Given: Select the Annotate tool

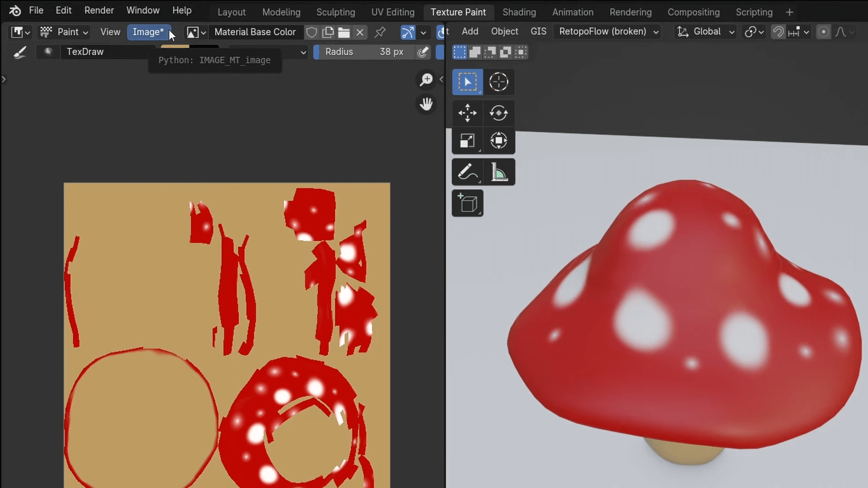Looking at the screenshot, I should pos(467,172).
